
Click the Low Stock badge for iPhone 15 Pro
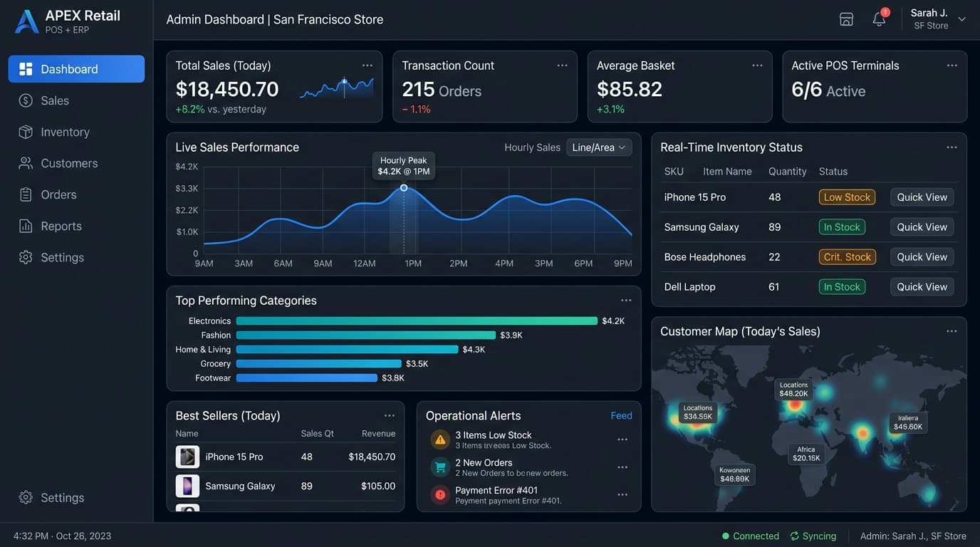(x=848, y=197)
